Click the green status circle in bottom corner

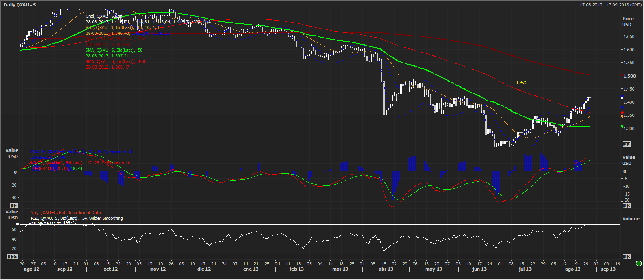(639, 263)
